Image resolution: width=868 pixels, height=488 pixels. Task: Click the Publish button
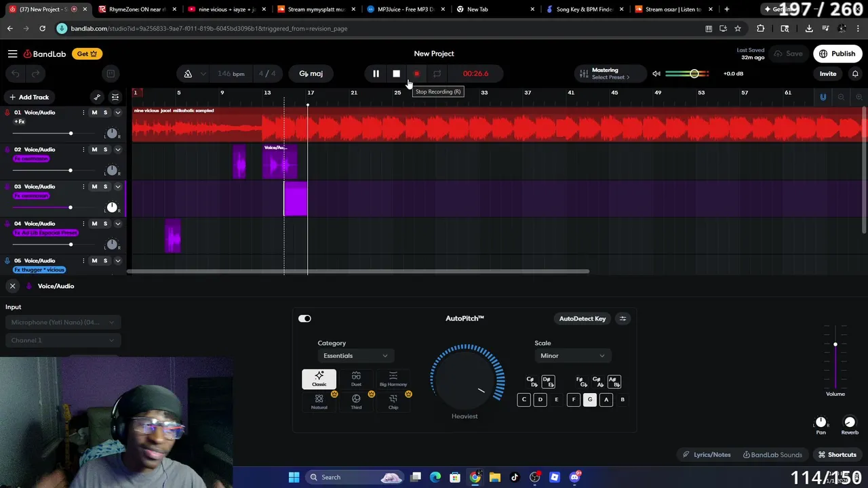pyautogui.click(x=837, y=54)
